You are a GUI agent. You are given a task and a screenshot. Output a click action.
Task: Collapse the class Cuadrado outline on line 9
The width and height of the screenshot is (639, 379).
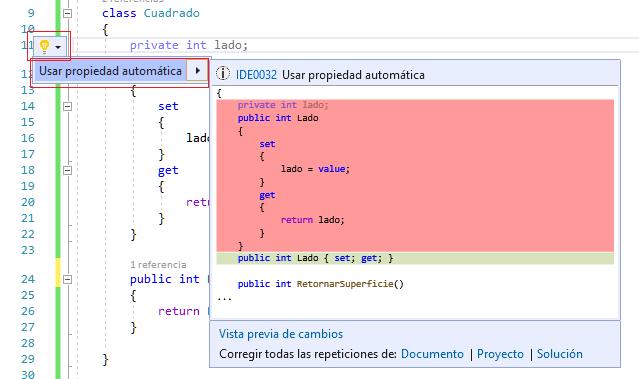68,13
